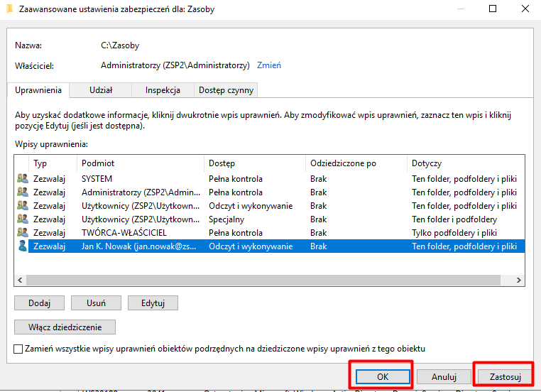
Task: Click the Edytuj button
Action: point(153,303)
